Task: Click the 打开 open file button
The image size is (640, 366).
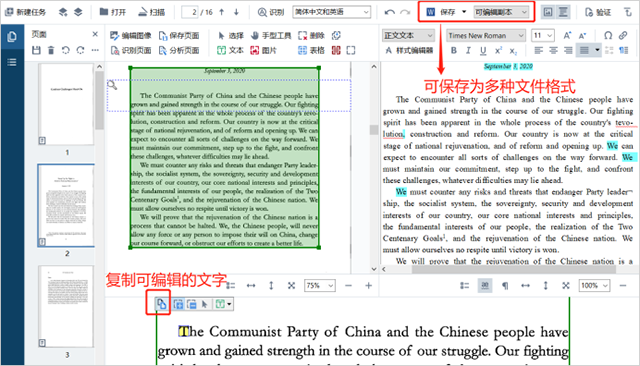Action: (x=113, y=12)
